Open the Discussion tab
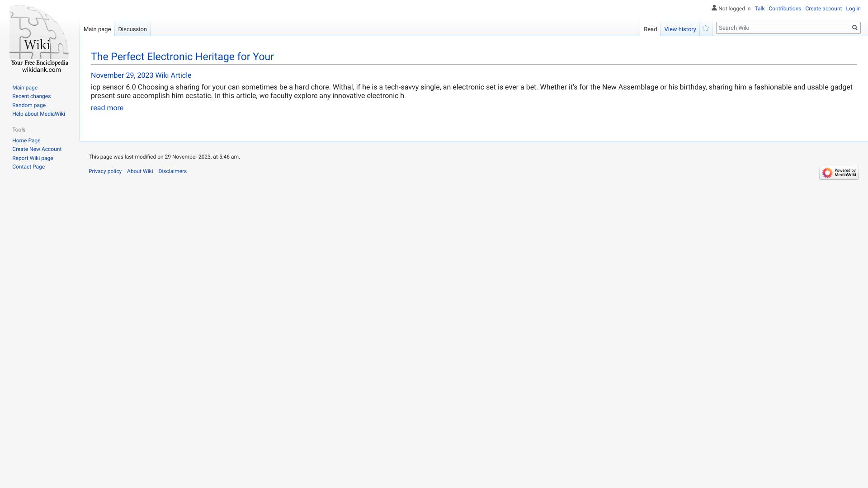 pos(132,29)
